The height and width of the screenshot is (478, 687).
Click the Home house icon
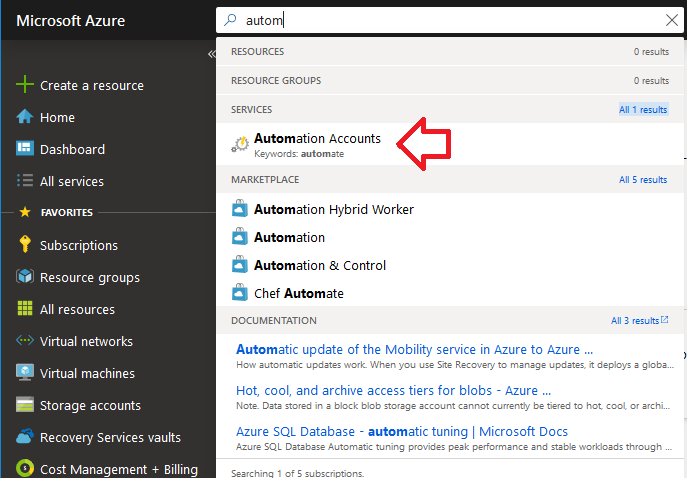click(x=25, y=117)
